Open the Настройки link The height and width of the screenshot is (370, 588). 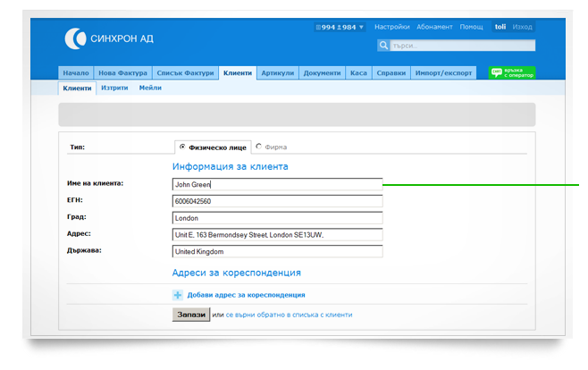[x=392, y=28]
